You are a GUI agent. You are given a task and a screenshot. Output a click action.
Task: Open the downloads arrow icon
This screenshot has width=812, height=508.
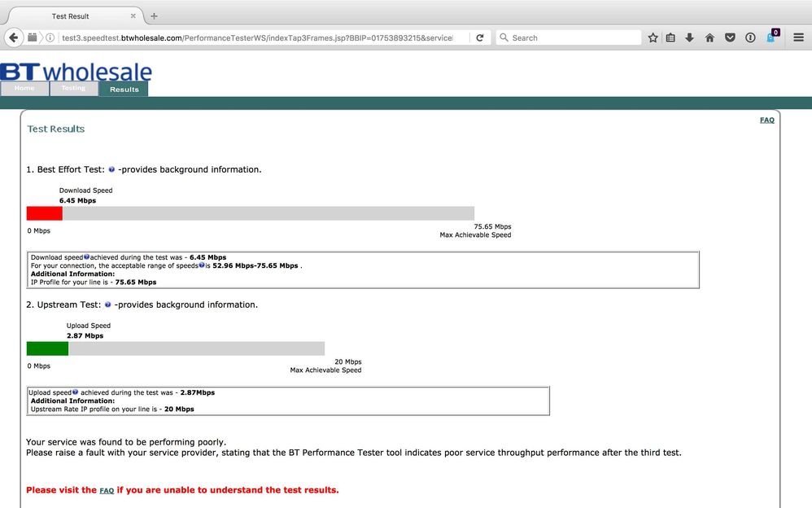[x=689, y=37]
